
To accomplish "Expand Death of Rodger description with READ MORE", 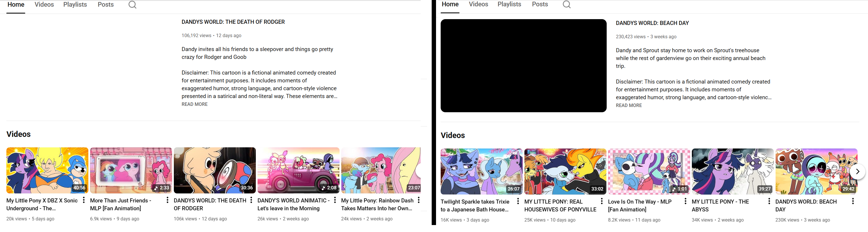I will [194, 104].
